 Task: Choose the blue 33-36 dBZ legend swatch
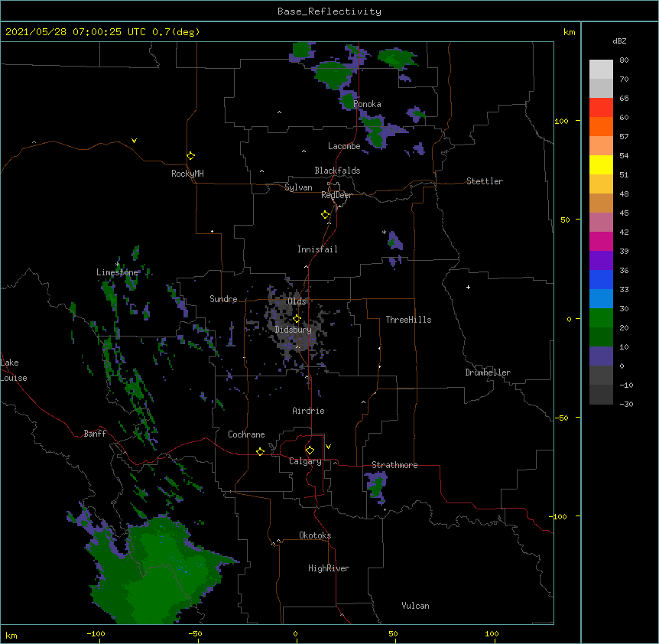(x=601, y=279)
